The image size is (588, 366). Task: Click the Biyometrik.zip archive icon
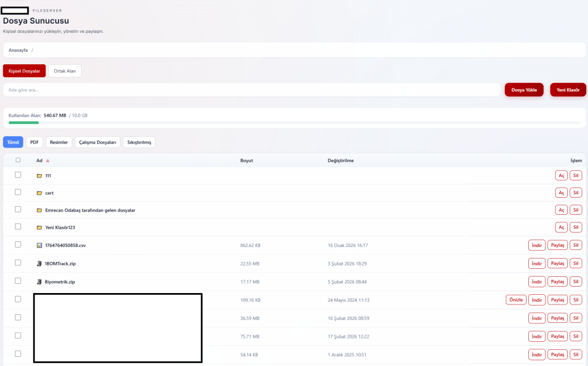pyautogui.click(x=39, y=282)
